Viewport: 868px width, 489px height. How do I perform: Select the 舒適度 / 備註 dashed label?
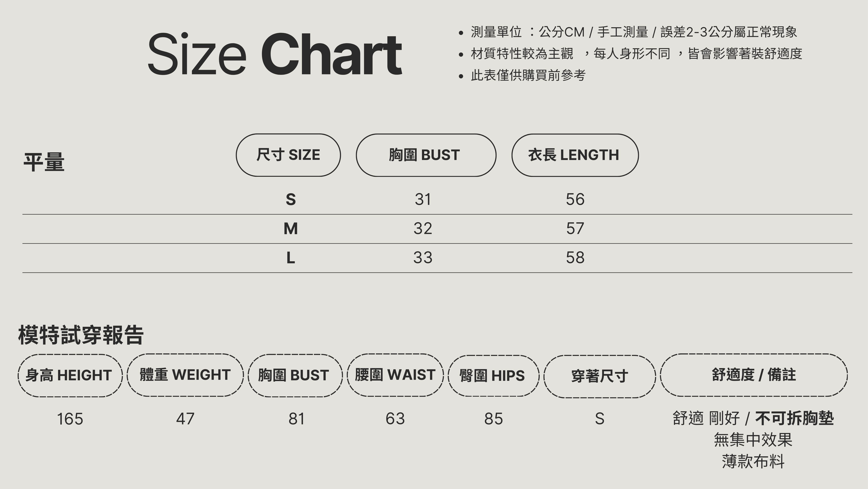[754, 375]
